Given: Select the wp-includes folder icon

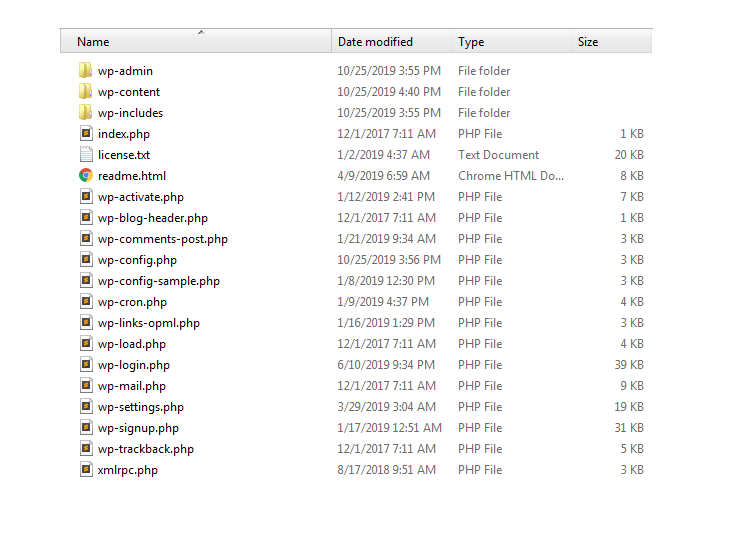Looking at the screenshot, I should click(x=86, y=112).
